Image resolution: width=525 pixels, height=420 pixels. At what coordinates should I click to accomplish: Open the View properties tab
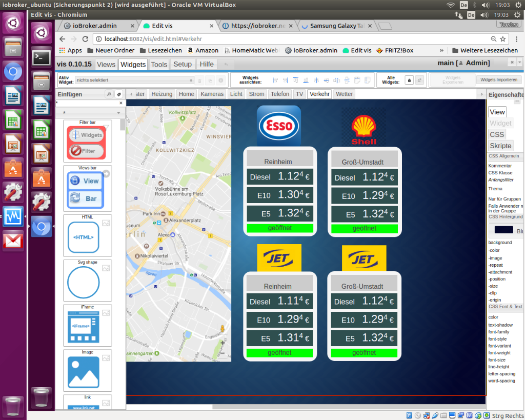pyautogui.click(x=497, y=112)
